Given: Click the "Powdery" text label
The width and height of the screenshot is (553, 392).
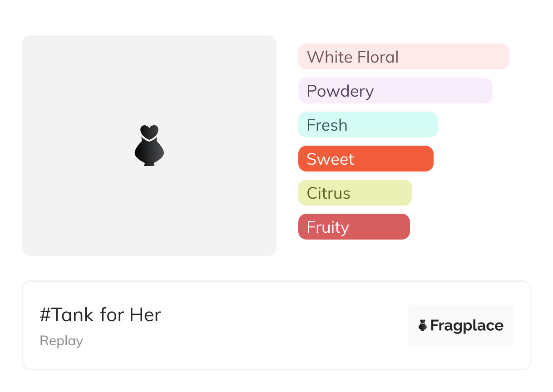Looking at the screenshot, I should pyautogui.click(x=340, y=91).
